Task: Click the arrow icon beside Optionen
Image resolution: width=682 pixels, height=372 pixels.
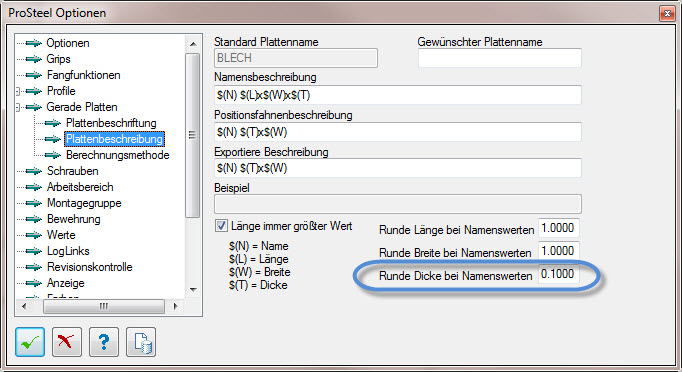Action: [33, 43]
